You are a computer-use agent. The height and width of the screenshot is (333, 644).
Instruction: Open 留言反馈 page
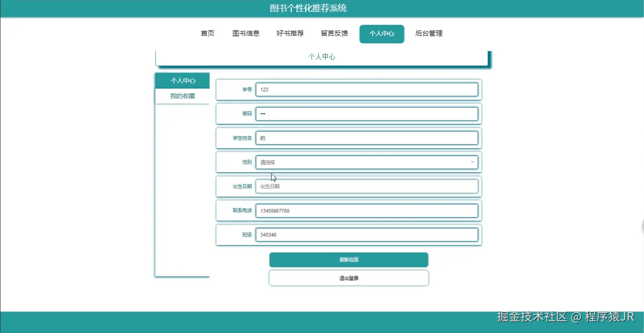point(334,33)
